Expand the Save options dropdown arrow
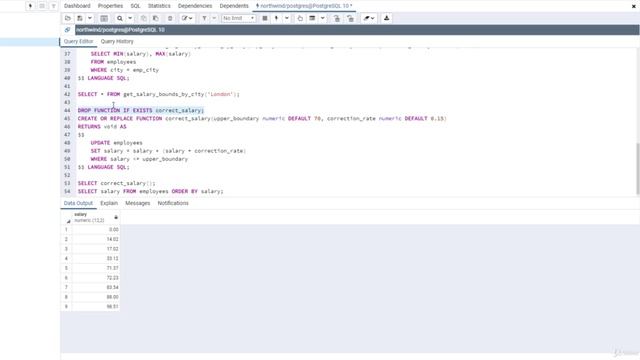 point(90,18)
